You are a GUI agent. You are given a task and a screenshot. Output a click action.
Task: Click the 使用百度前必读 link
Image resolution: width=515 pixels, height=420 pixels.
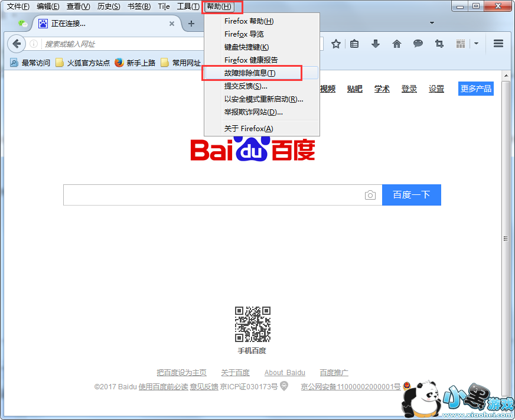tap(163, 387)
